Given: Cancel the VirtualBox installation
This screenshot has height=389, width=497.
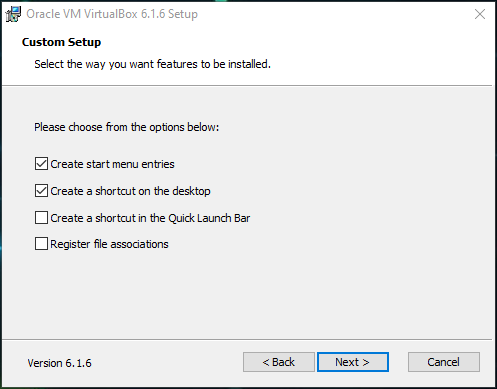Looking at the screenshot, I should click(x=444, y=362).
